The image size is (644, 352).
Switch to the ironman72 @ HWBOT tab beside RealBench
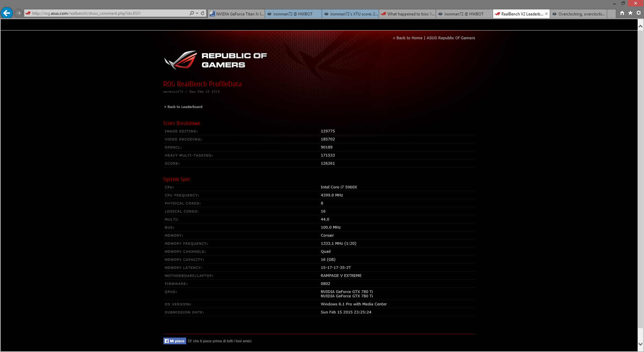465,14
